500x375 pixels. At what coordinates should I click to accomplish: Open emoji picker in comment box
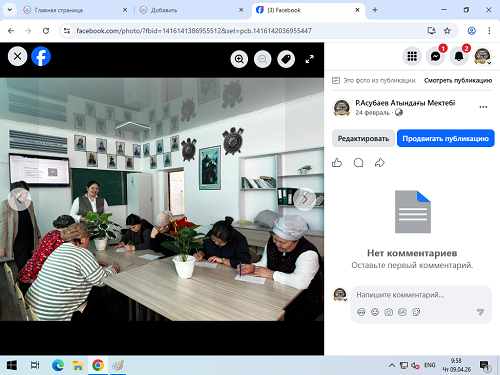coord(375,312)
